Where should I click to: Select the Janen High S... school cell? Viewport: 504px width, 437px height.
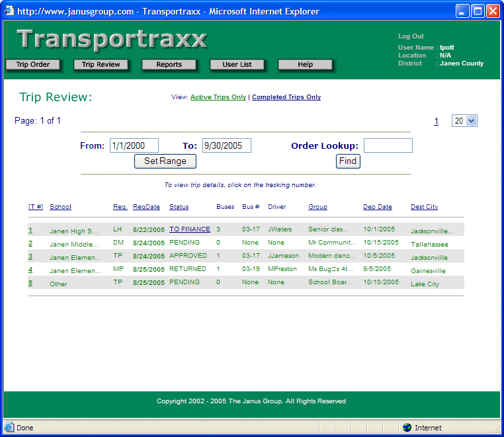[73, 231]
